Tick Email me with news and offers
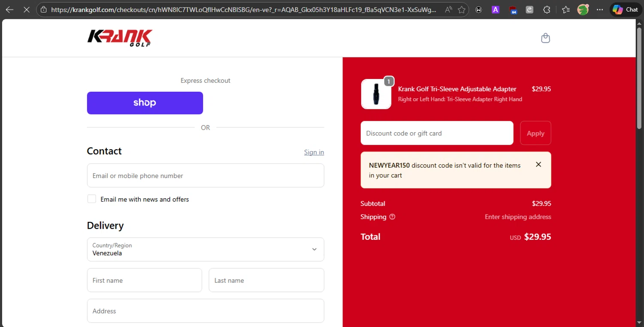This screenshot has height=327, width=644. pos(91,199)
